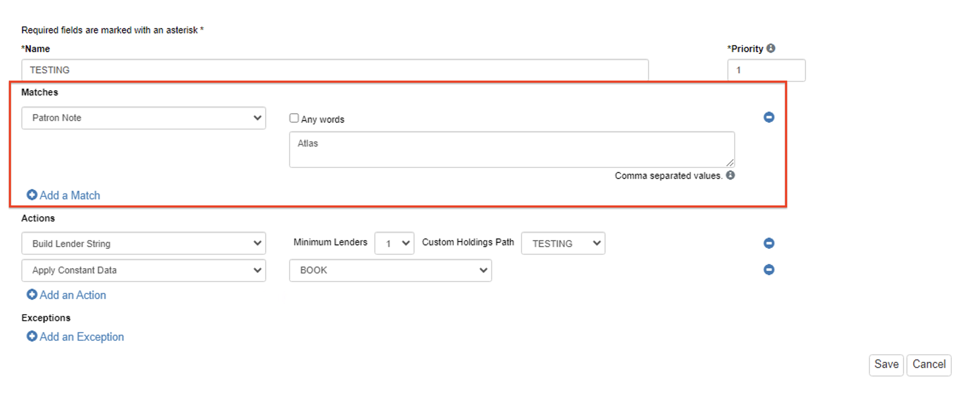Screen dimensions: 980x397
Task: Remove the Build Lender String action
Action: tap(768, 243)
